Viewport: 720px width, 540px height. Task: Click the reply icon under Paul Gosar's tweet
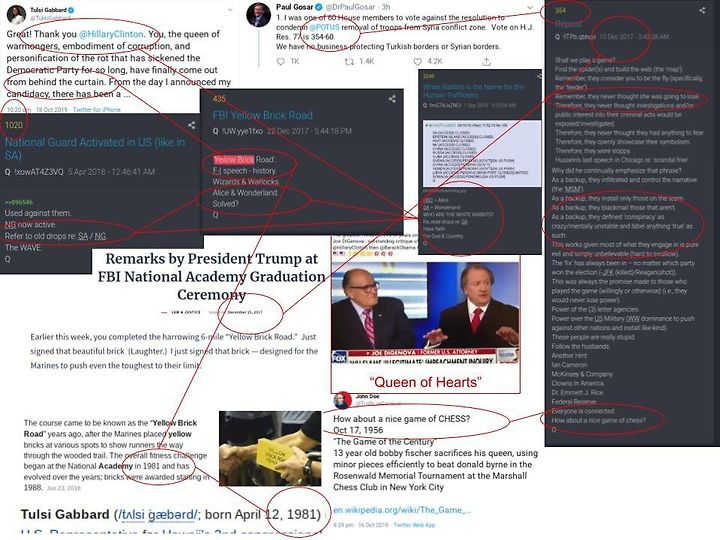tap(281, 62)
